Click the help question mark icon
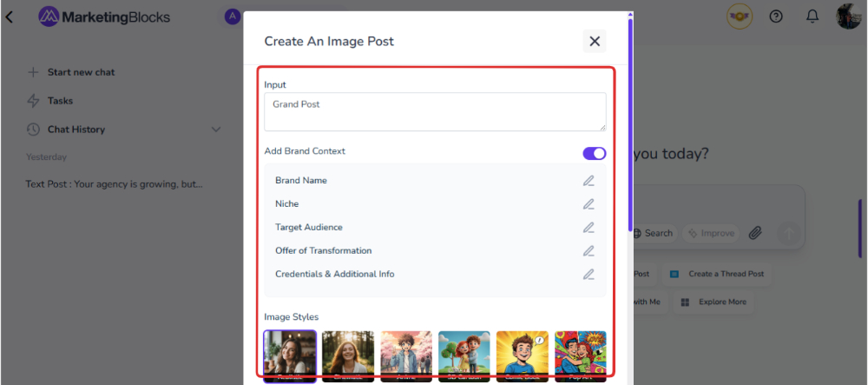 pos(776,17)
